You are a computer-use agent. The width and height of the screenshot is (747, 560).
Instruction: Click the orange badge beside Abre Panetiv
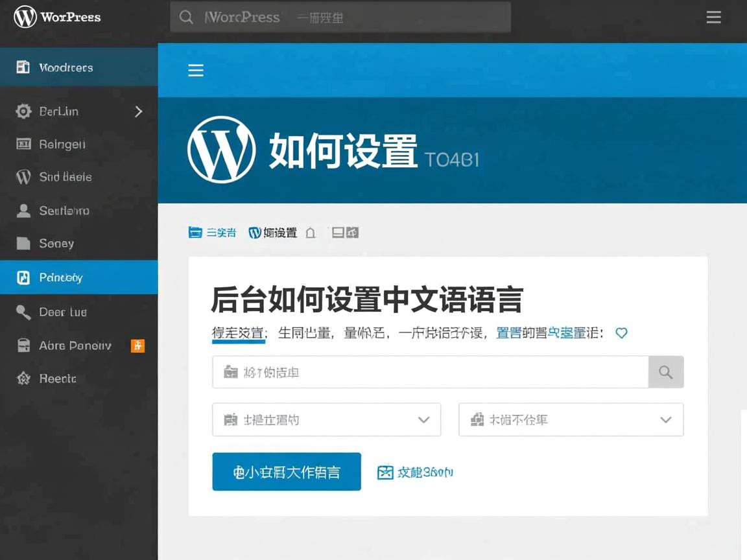click(x=137, y=345)
